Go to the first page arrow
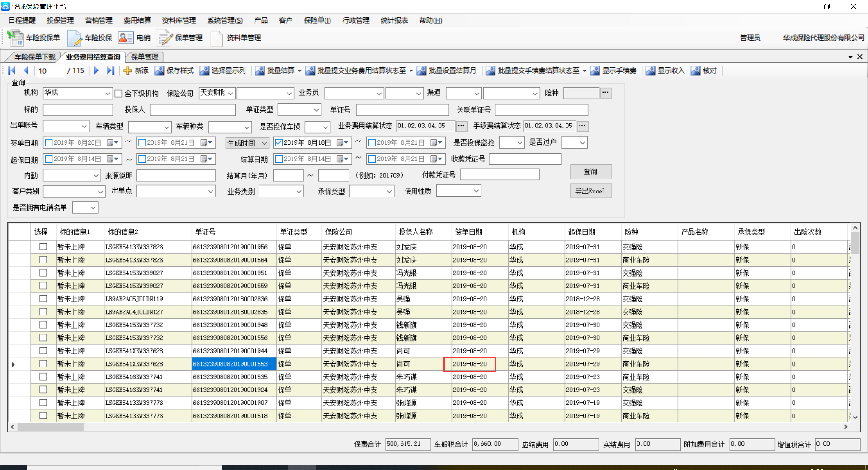Screen dimensions: 868x470 coord(12,70)
